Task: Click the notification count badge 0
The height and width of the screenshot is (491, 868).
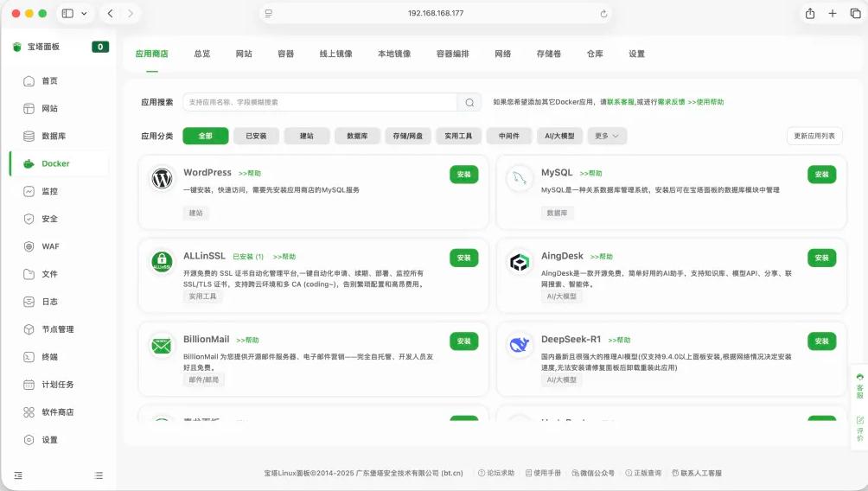Action: 100,47
